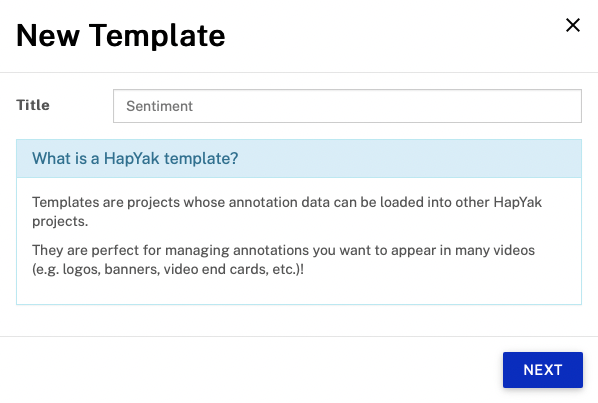Click the "(e.g. logos, banners, video end cards" line
Image resolution: width=598 pixels, height=403 pixels.
pyautogui.click(x=168, y=269)
